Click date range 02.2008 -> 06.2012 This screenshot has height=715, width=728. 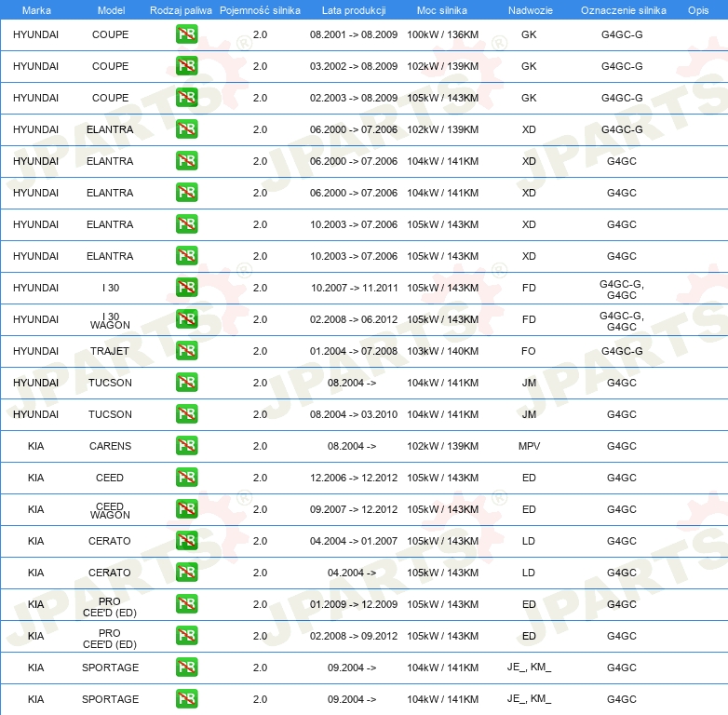point(354,319)
